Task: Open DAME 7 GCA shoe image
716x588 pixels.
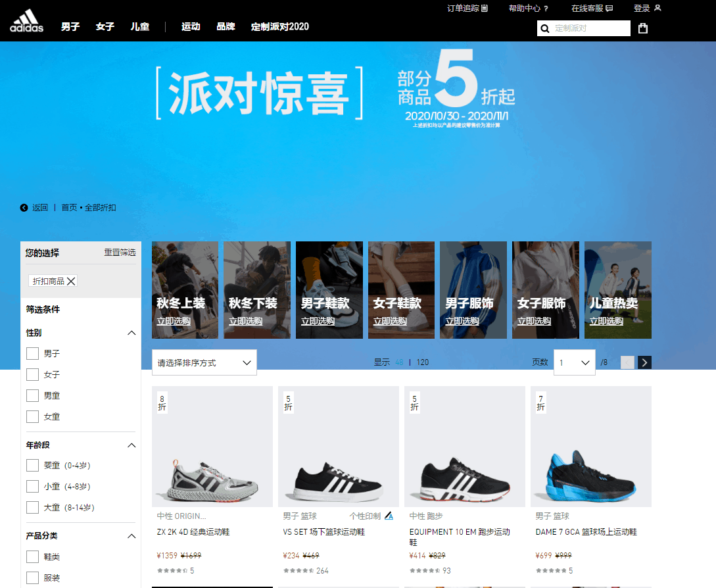Action: [591, 447]
